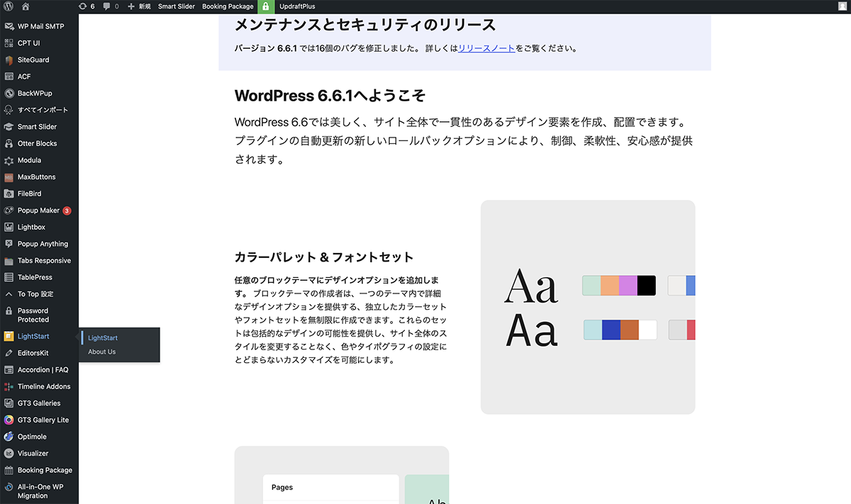Select the LightStart submenu entry
The image size is (851, 504).
[x=103, y=338]
